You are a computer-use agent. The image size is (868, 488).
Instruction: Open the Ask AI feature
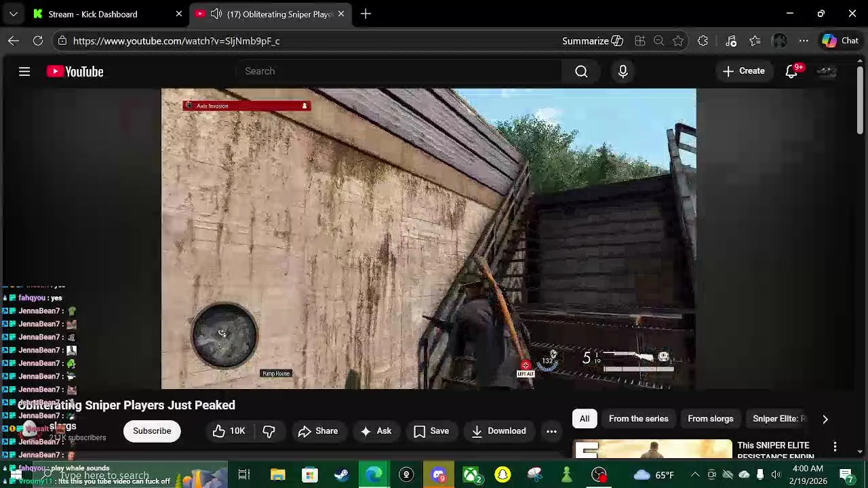pos(376,431)
